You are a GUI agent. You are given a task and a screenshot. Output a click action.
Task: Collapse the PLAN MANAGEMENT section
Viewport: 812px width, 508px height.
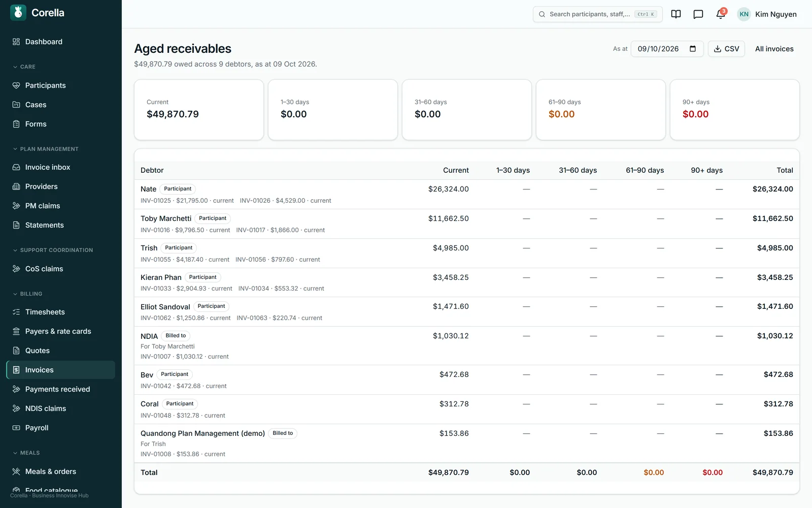pos(45,149)
